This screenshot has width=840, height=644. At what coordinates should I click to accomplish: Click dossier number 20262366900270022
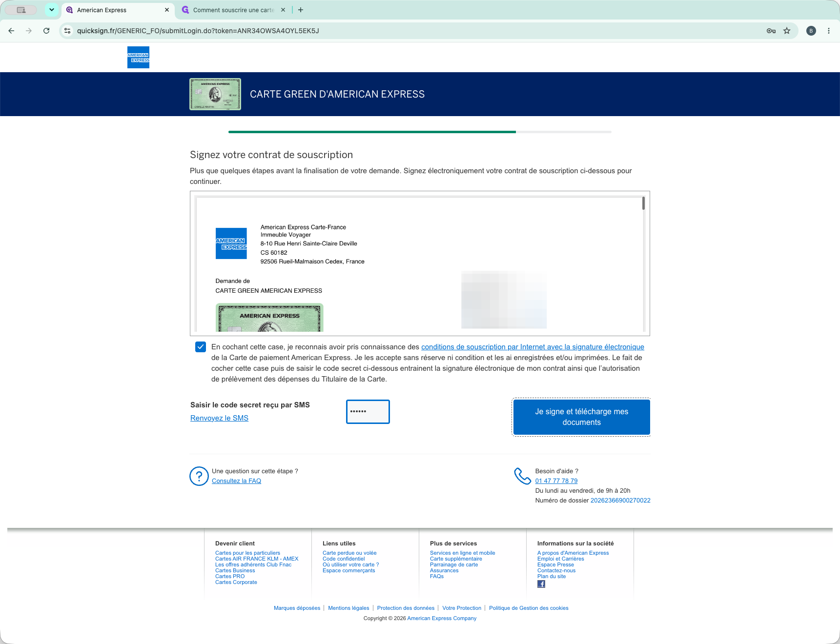[620, 501]
